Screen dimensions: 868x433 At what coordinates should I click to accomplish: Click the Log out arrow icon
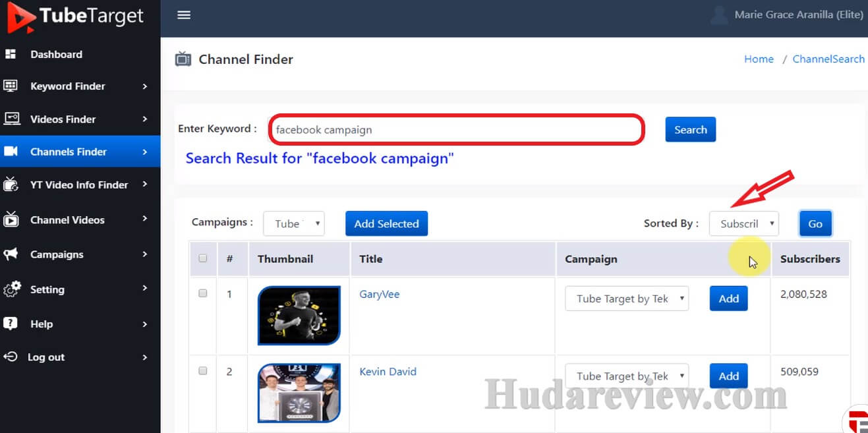[11, 357]
